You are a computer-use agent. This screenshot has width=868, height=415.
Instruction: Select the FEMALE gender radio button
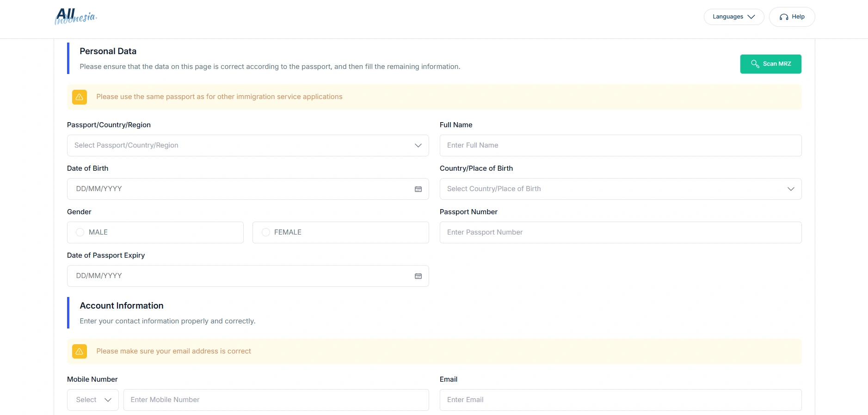pyautogui.click(x=266, y=232)
